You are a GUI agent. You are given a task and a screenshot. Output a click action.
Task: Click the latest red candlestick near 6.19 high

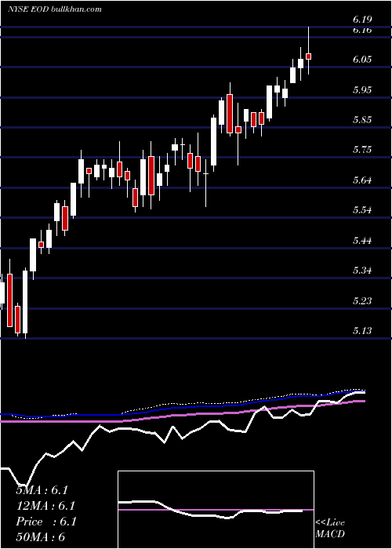(x=308, y=56)
